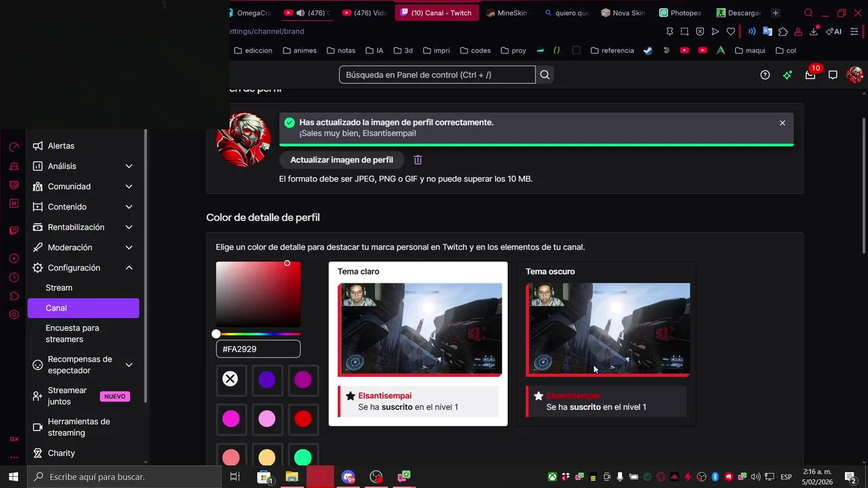Click Actualizar imagen de perfil button

pos(342,160)
